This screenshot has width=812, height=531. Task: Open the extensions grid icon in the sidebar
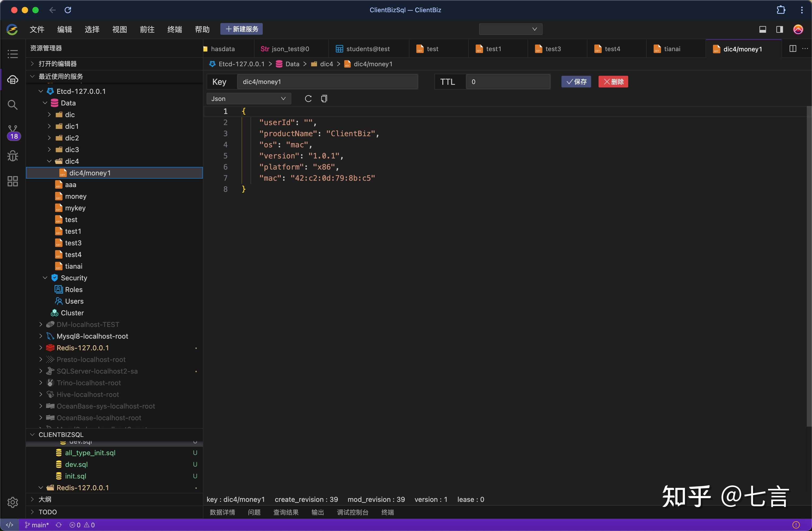coord(13,181)
